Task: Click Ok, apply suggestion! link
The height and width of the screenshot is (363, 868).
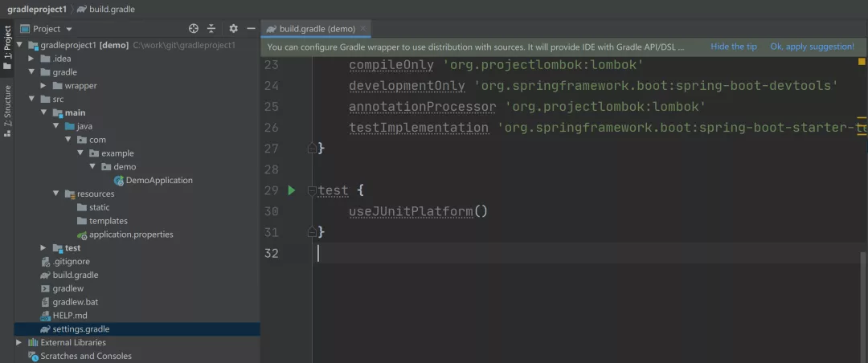Action: coord(812,47)
